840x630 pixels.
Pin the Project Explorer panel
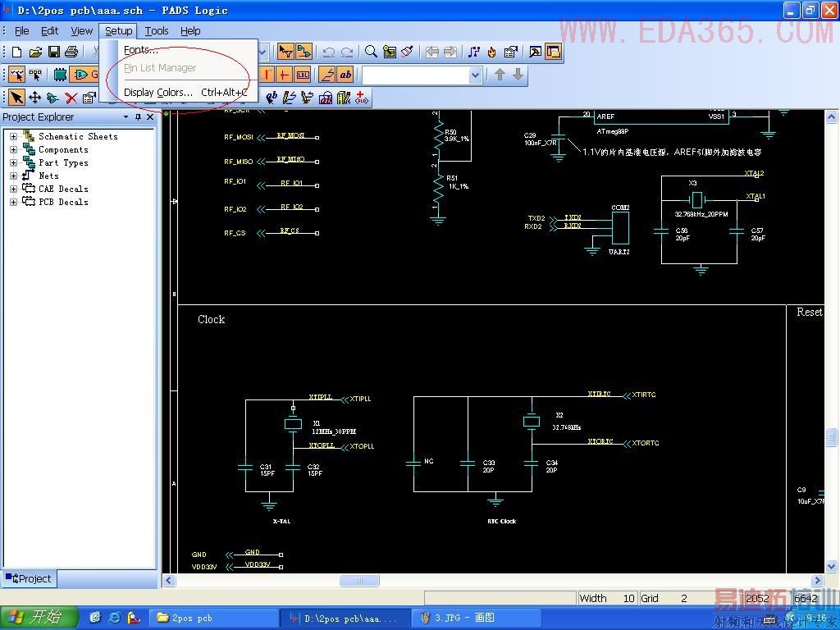[x=138, y=117]
